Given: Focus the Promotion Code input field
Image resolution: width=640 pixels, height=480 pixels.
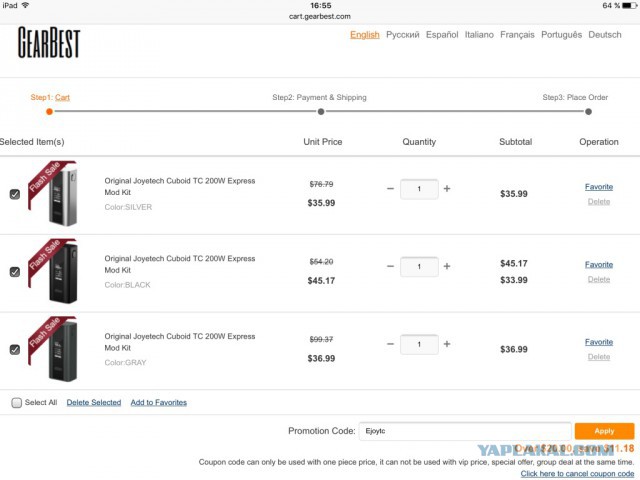Looking at the screenshot, I should point(464,431).
